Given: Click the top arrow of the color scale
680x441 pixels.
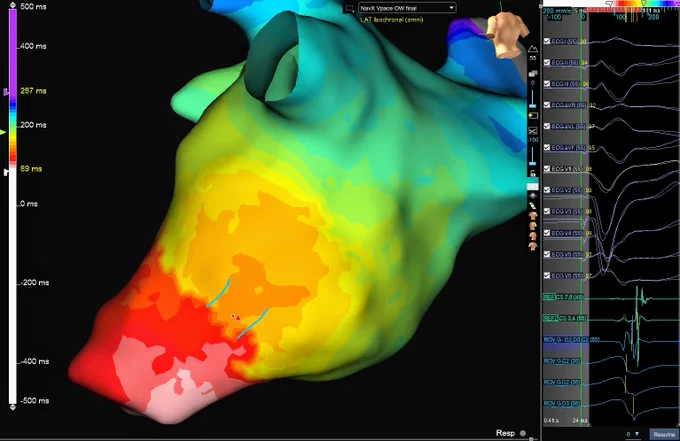Looking at the screenshot, I should point(13,5).
